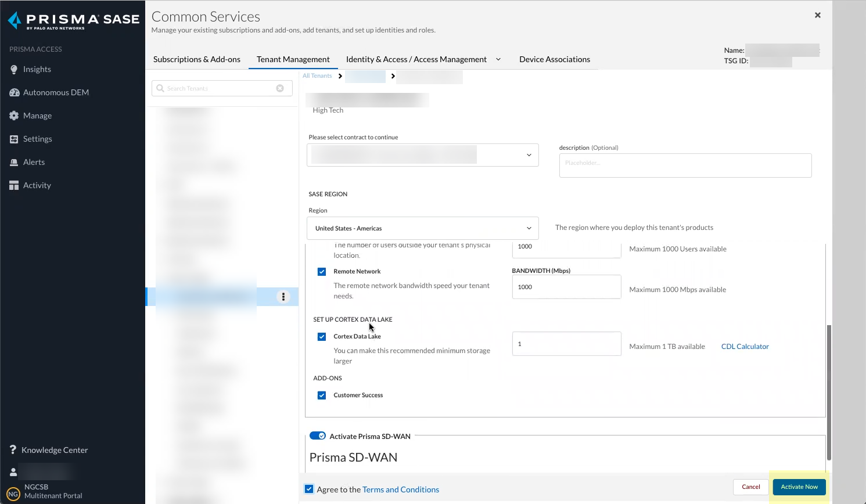866x504 pixels.
Task: Click the three-dot menu on selected tenant
Action: click(283, 297)
